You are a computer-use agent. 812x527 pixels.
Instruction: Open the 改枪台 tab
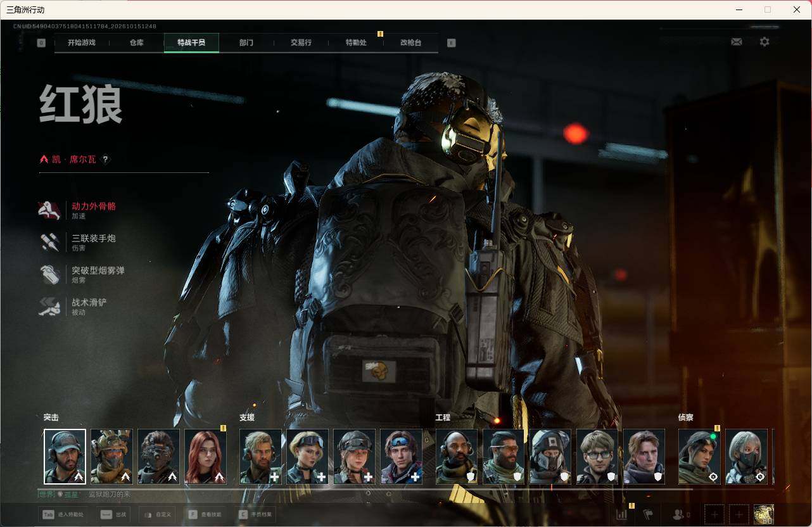tap(411, 42)
